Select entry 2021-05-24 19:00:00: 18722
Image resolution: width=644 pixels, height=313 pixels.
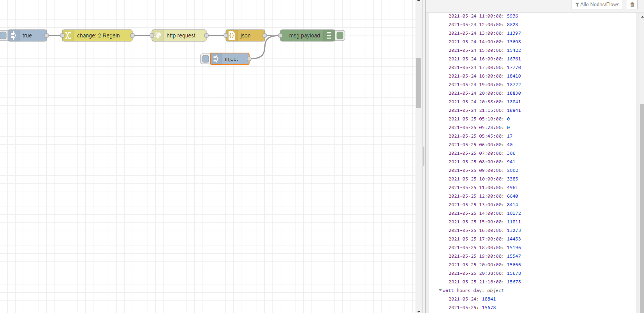485,85
